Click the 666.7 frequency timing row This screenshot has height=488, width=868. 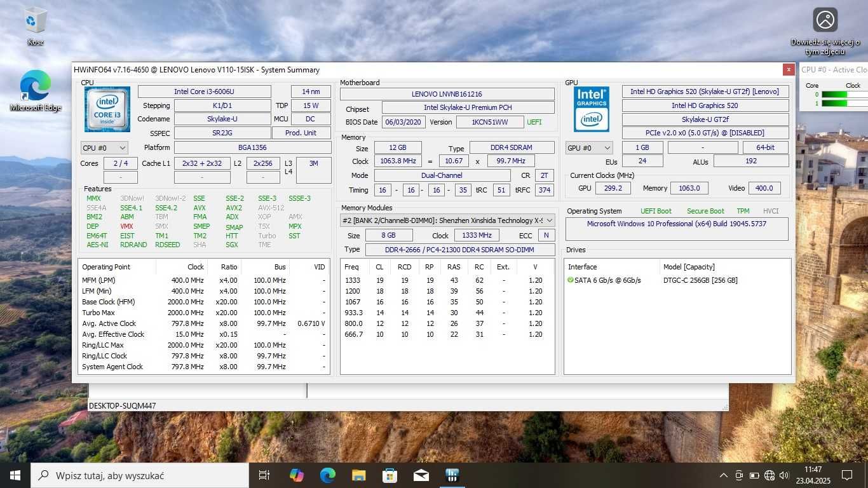point(447,334)
